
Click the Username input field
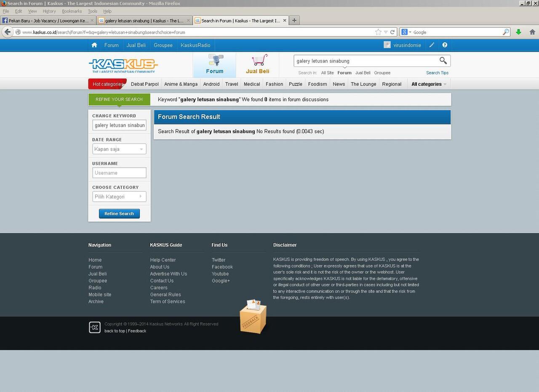pyautogui.click(x=119, y=173)
